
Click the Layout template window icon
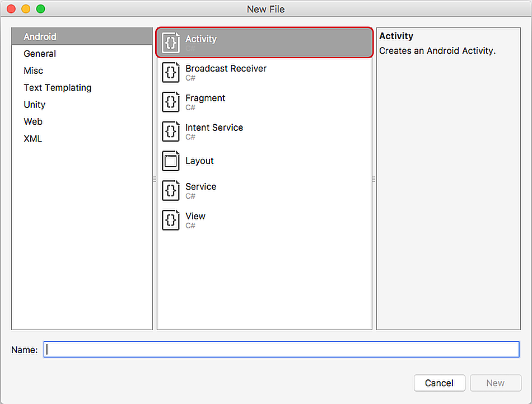coord(171,161)
